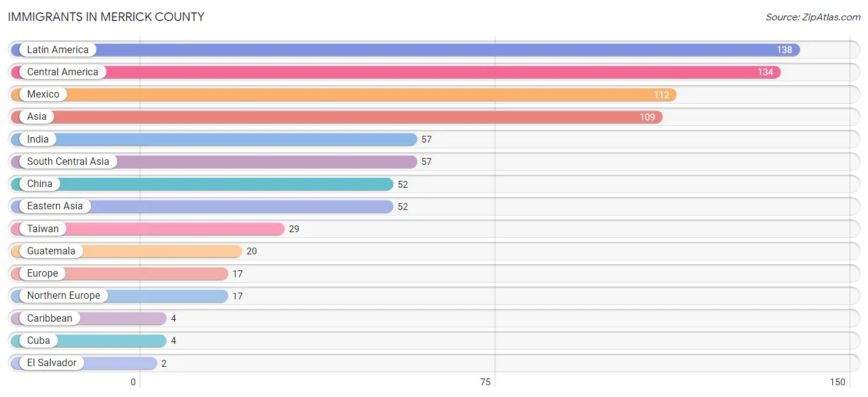Click the Immigrants in Merrick County title
The image size is (868, 397).
tap(106, 17)
